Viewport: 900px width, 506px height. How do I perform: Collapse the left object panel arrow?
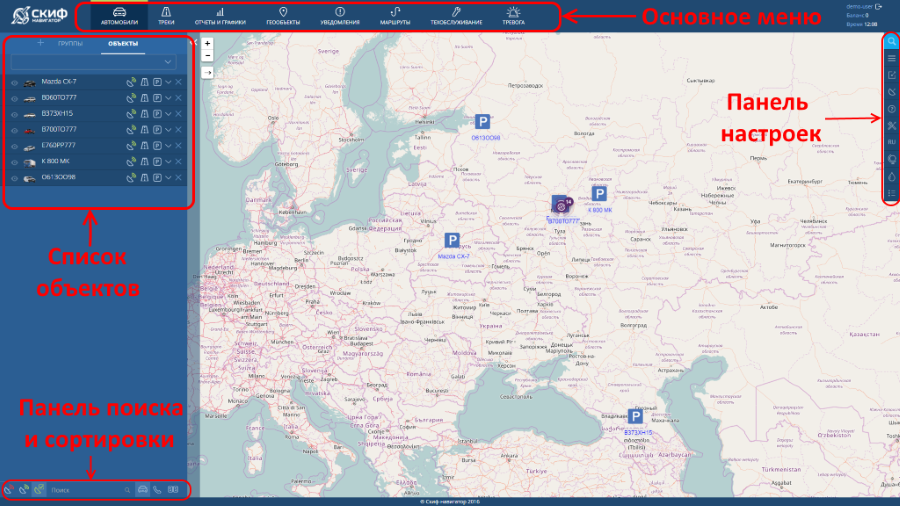[193, 42]
